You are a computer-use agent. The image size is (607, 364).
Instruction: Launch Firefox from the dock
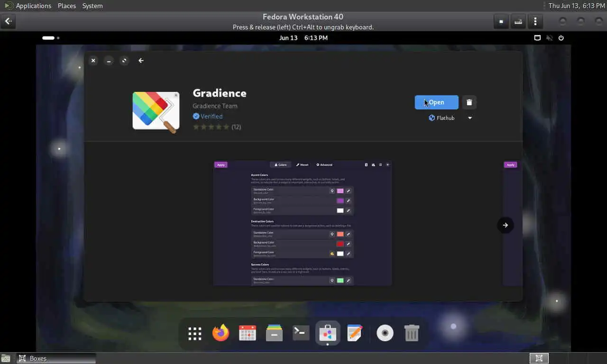pos(221,333)
